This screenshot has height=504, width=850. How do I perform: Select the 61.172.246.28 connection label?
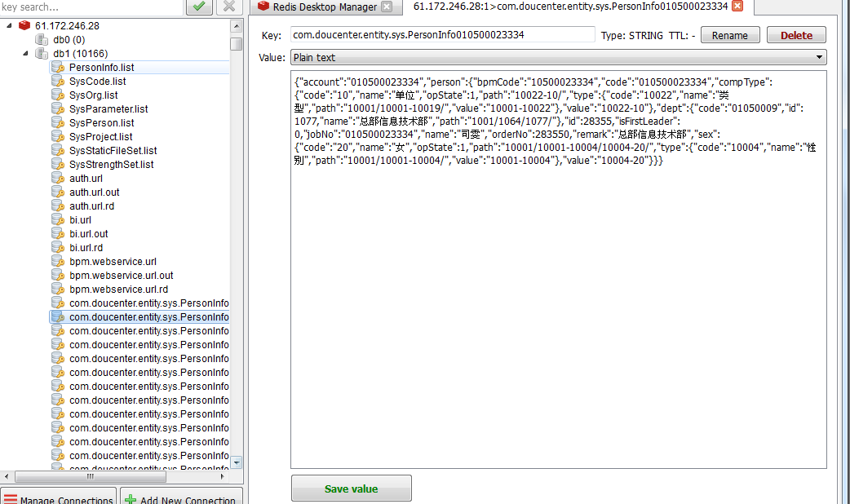click(67, 25)
